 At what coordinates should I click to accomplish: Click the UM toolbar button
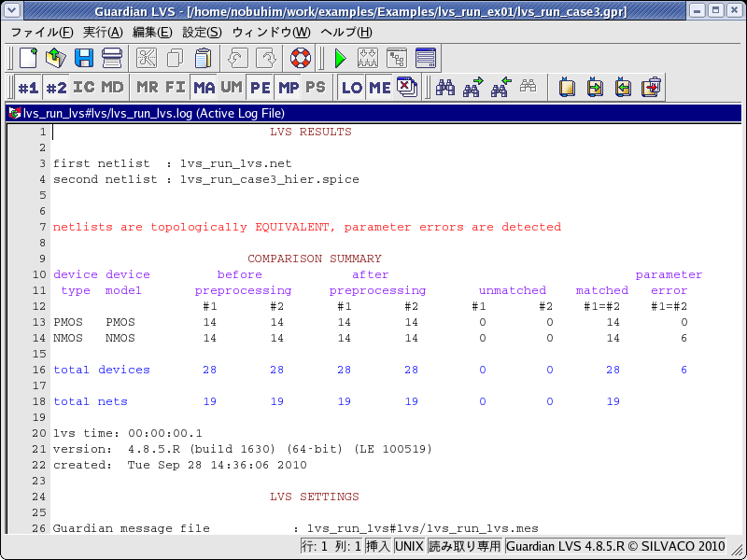click(232, 87)
